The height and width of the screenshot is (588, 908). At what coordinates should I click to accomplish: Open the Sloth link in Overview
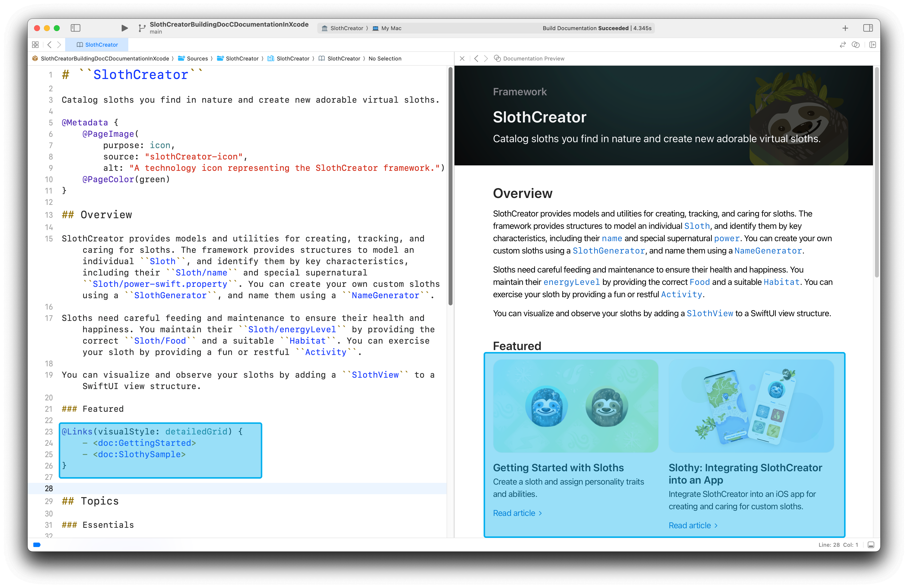coord(697,226)
